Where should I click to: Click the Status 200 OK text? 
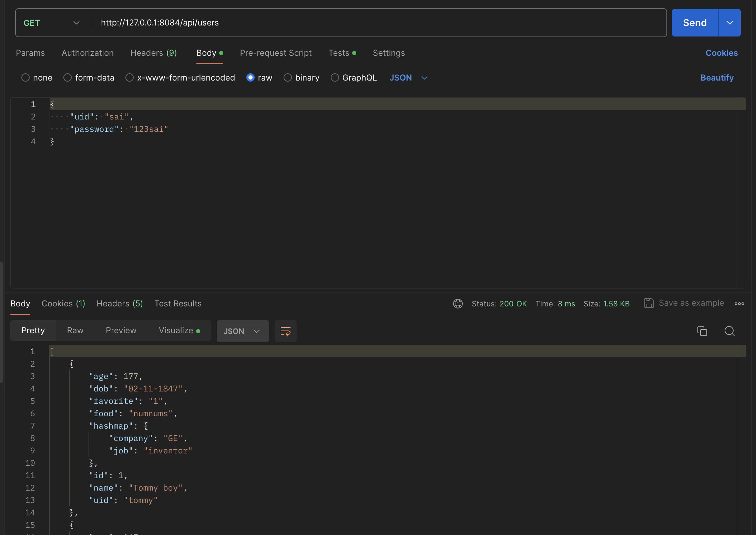[x=499, y=304]
